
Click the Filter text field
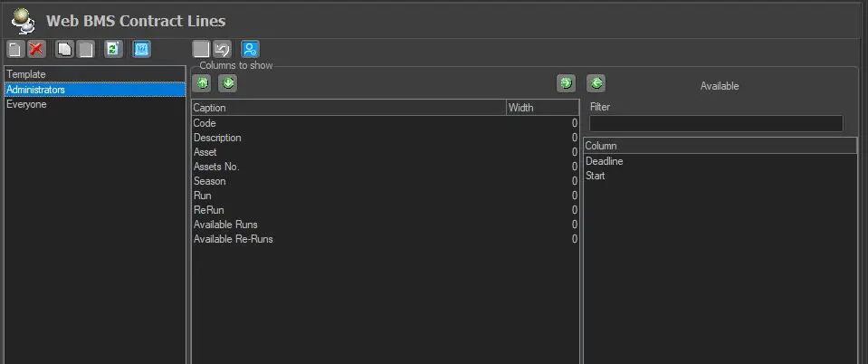click(x=715, y=123)
